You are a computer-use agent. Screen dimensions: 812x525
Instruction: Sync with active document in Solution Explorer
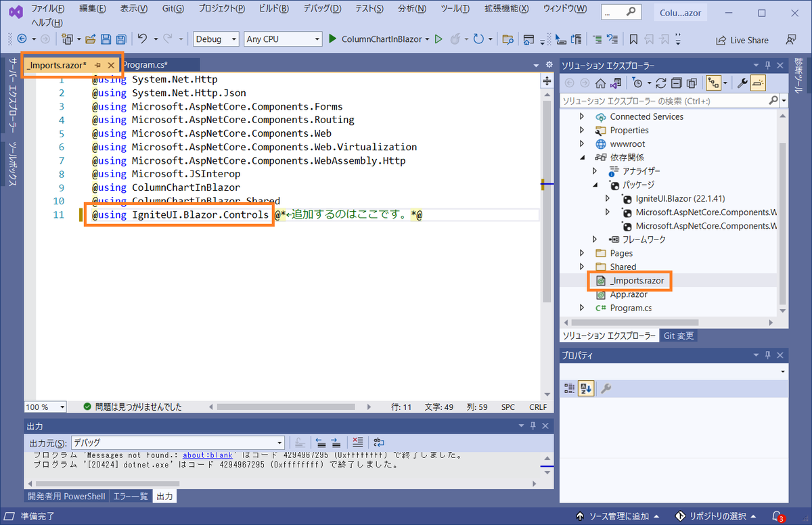[661, 83]
